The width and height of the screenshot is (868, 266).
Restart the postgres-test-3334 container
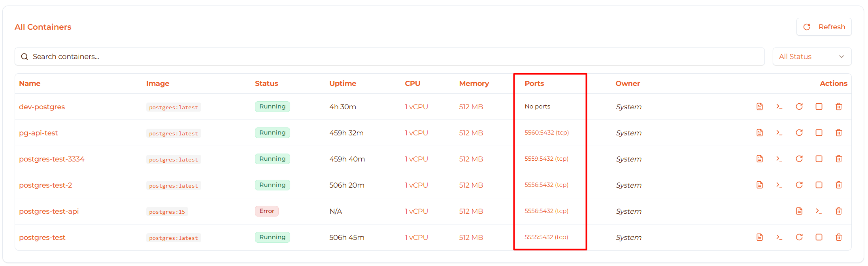coord(799,159)
